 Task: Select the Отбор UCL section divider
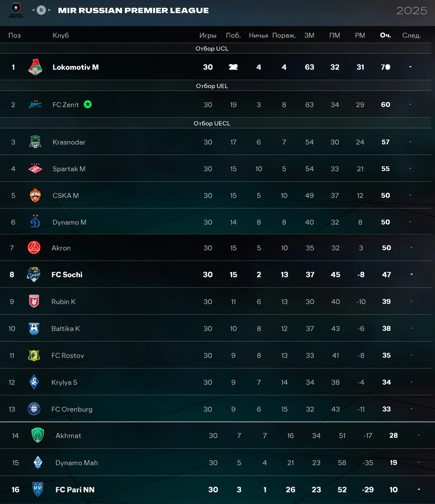[212, 49]
